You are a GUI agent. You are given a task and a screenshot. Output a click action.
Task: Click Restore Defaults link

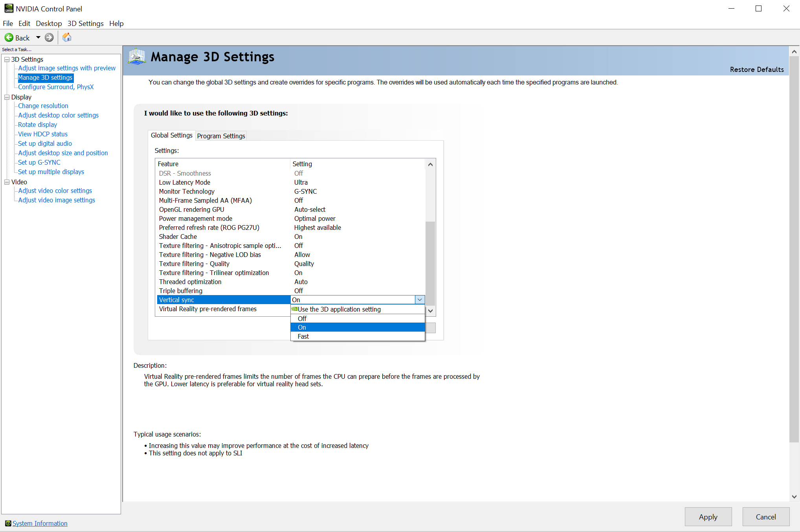click(x=756, y=70)
